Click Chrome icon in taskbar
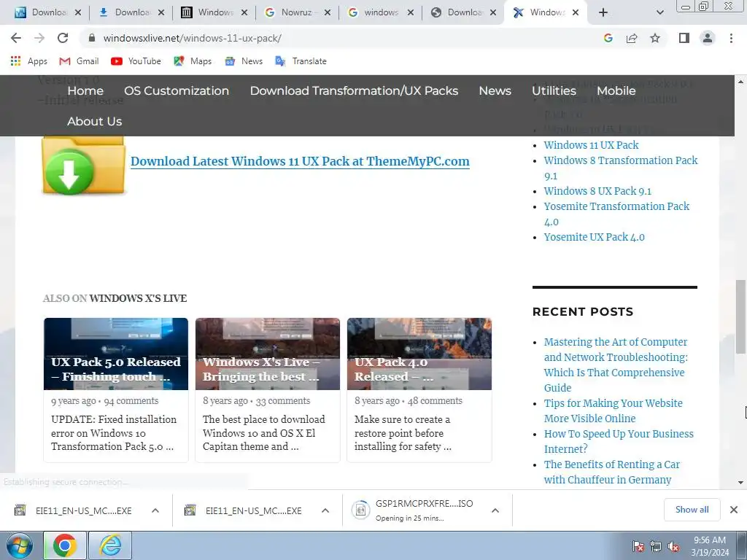Viewport: 747px width, 560px height. tap(65, 545)
